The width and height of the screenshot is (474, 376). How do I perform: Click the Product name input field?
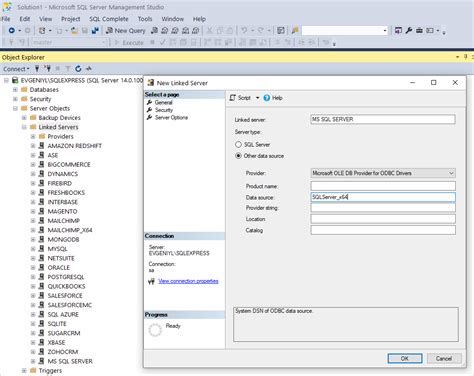383,186
